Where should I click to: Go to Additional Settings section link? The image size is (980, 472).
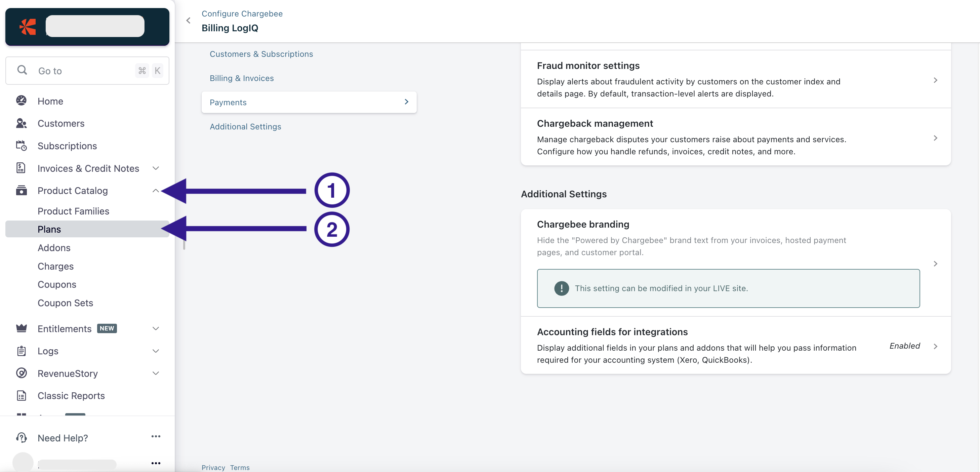(x=245, y=126)
